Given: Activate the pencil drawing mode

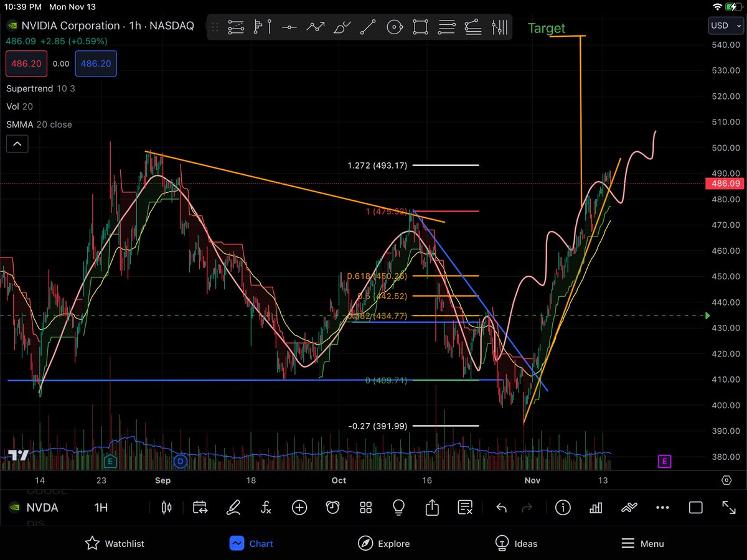Looking at the screenshot, I should [x=233, y=508].
